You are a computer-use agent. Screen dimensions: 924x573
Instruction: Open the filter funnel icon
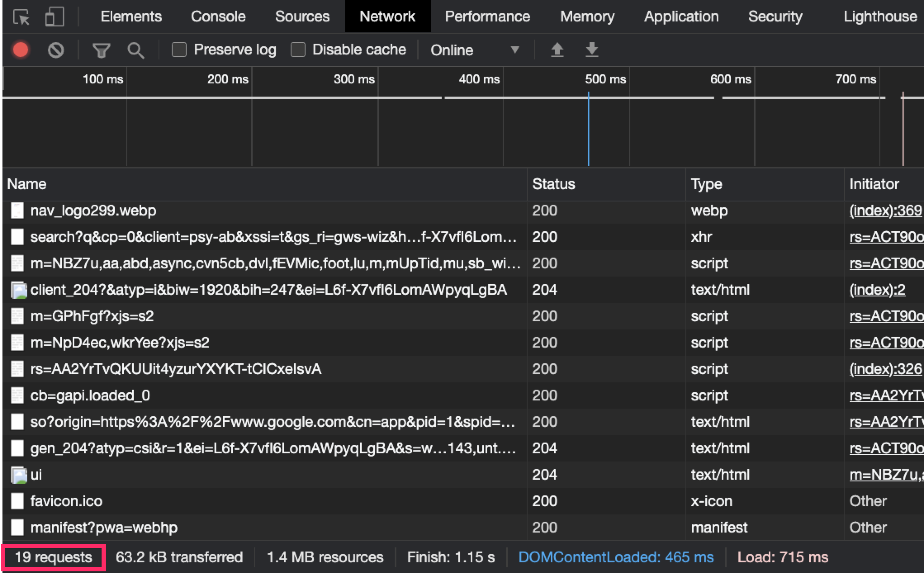tap(101, 51)
